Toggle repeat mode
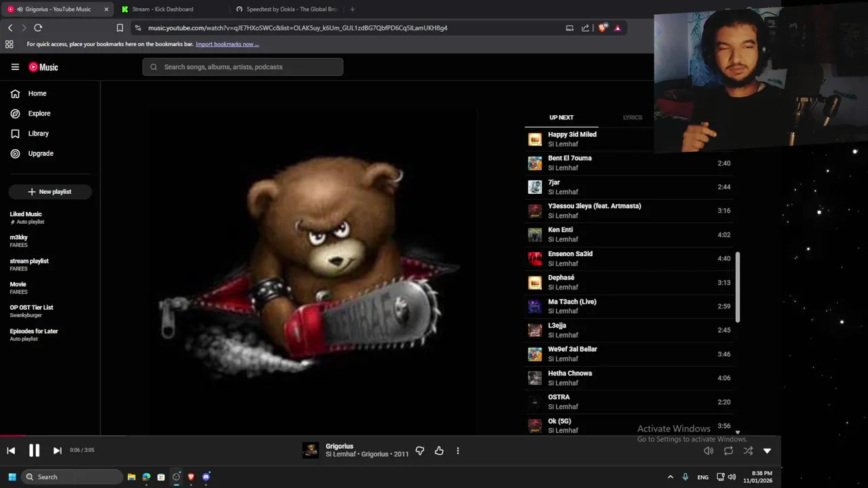 [728, 451]
